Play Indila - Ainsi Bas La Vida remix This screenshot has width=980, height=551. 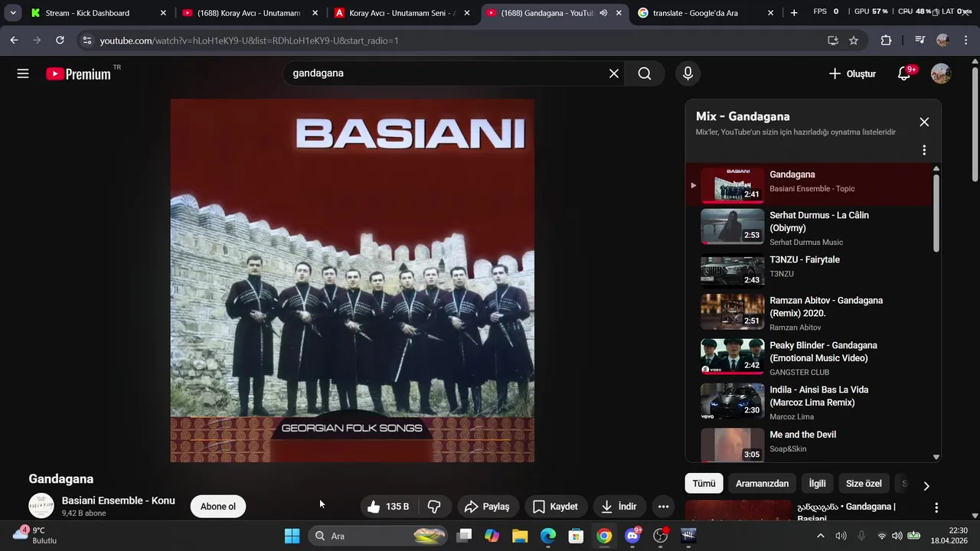808,402
